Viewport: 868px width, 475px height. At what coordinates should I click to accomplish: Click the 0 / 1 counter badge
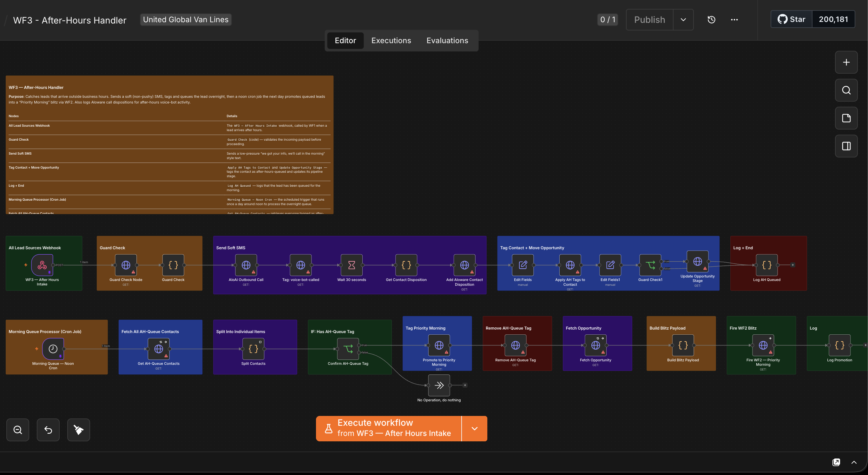pos(608,20)
